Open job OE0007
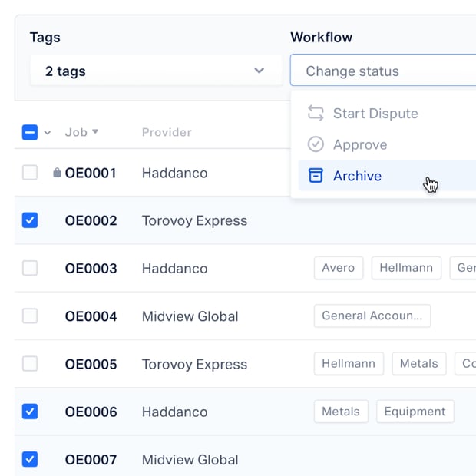The width and height of the screenshot is (476, 476). pos(91,460)
